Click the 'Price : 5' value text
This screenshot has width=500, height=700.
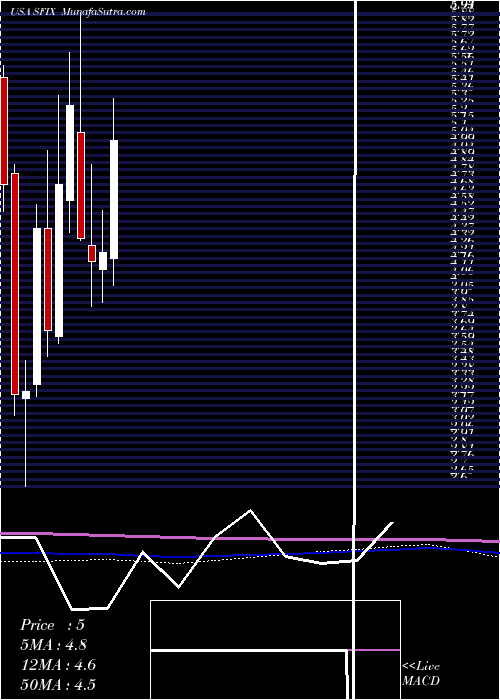click(52, 625)
